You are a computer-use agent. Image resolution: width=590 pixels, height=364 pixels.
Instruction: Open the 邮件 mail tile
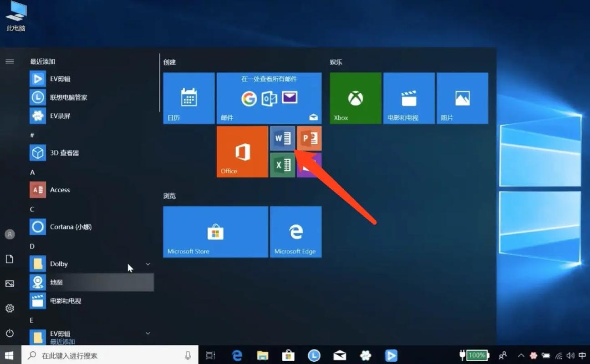[x=269, y=98]
